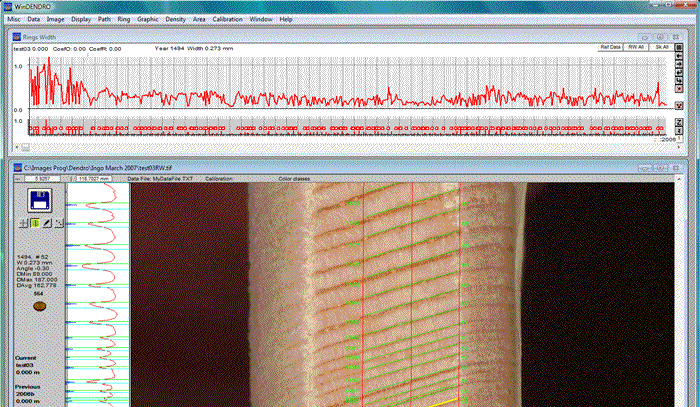This screenshot has height=407, width=700.
Task: Click the blue floppy-disk save icon
Action: click(40, 200)
